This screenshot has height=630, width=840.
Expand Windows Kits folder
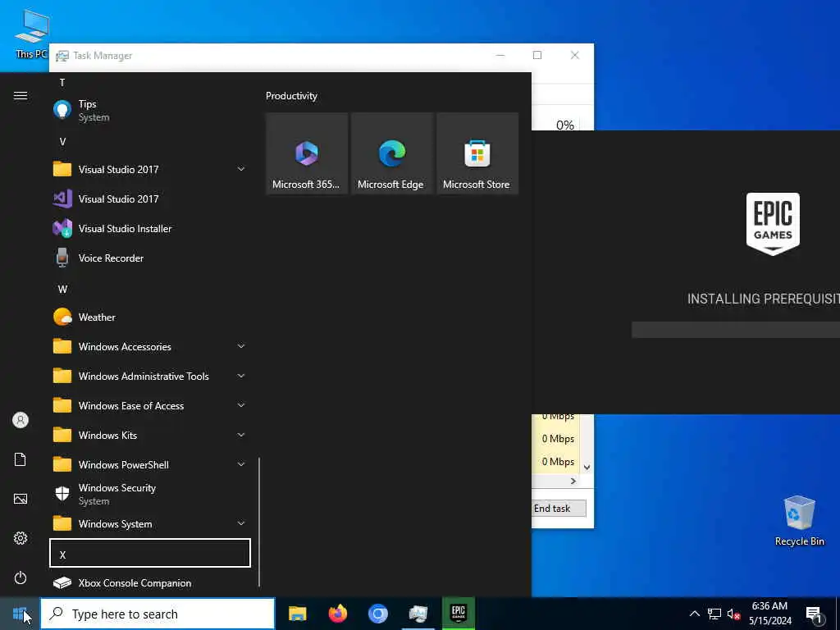(x=149, y=435)
